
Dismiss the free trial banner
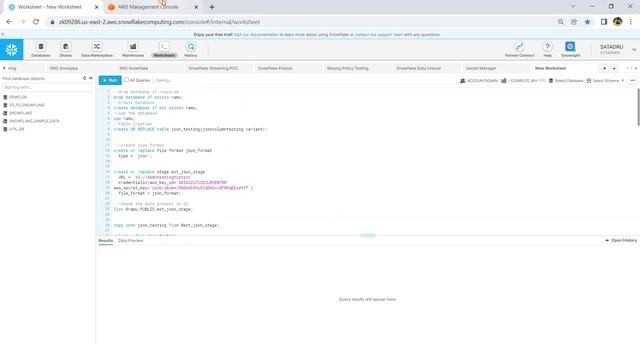[x=2, y=35]
